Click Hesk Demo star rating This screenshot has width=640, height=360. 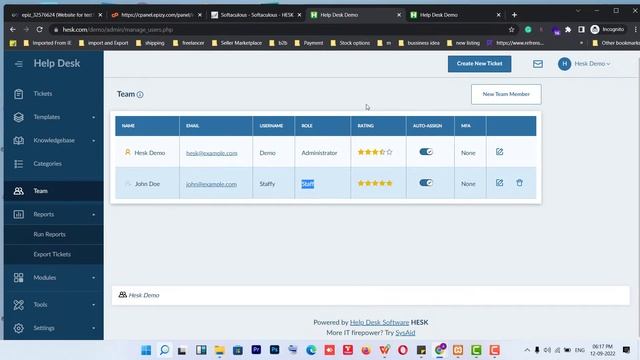(375, 152)
